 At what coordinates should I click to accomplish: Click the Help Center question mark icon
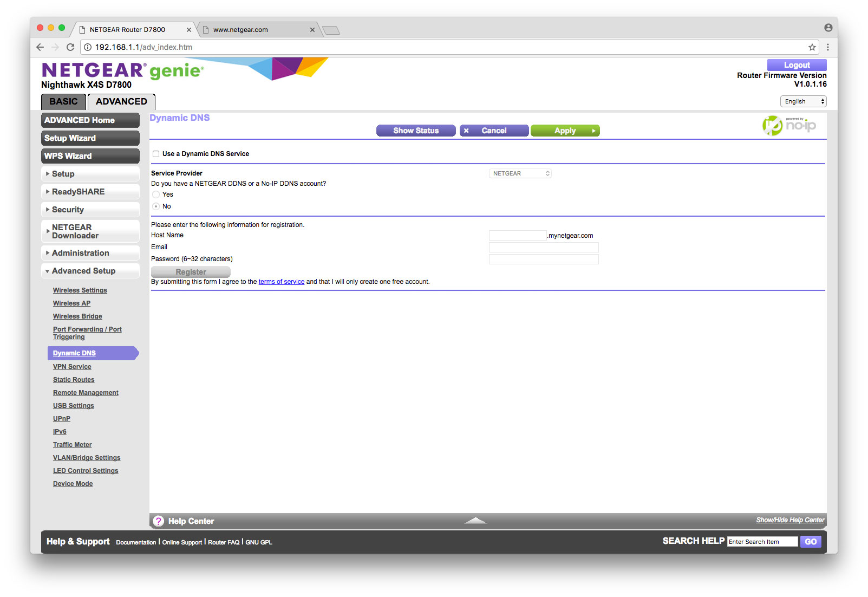coord(159,521)
